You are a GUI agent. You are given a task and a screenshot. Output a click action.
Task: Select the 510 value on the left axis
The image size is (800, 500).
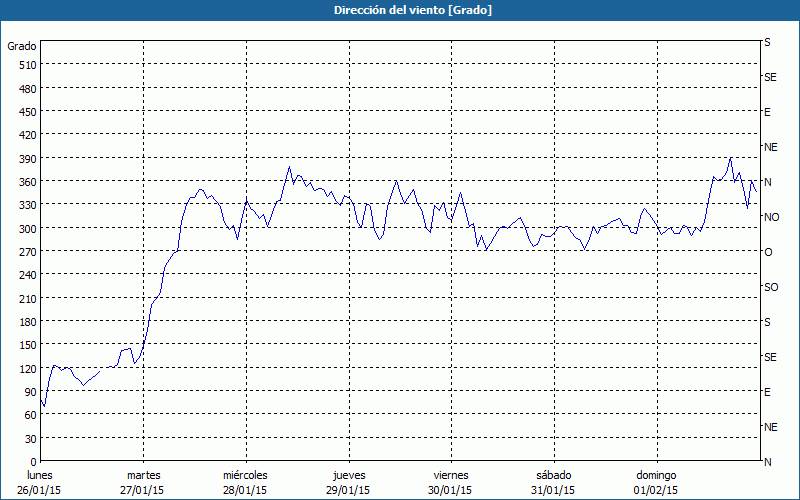[26, 65]
